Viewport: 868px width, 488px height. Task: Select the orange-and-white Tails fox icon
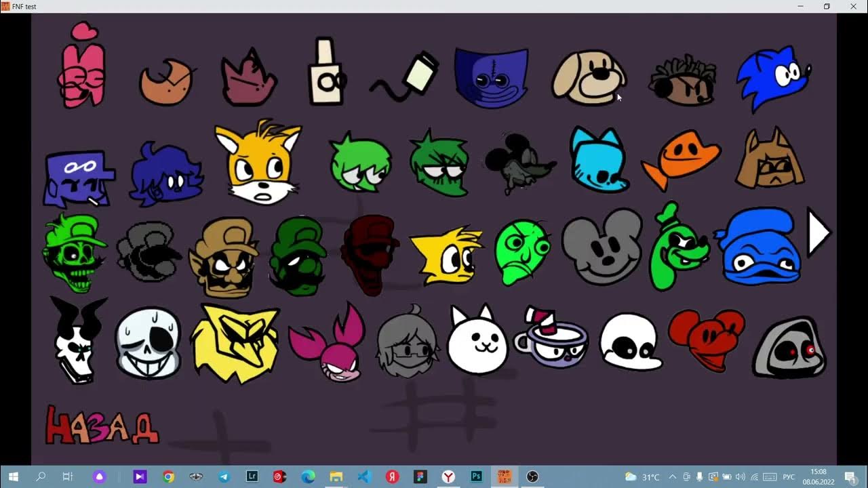point(258,161)
